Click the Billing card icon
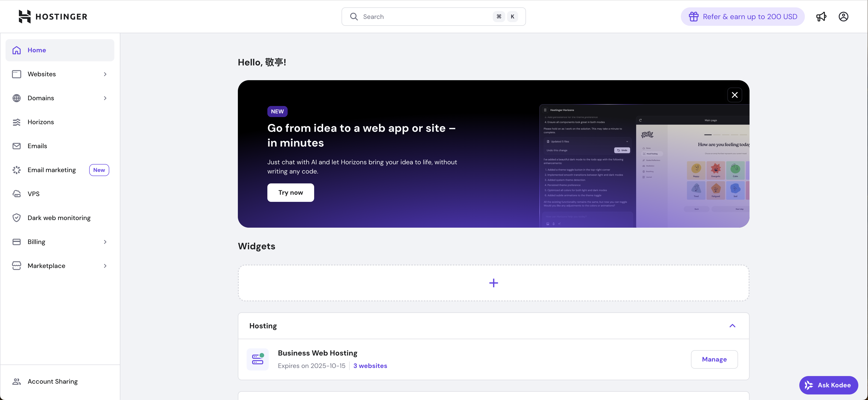The image size is (868, 400). 17,242
